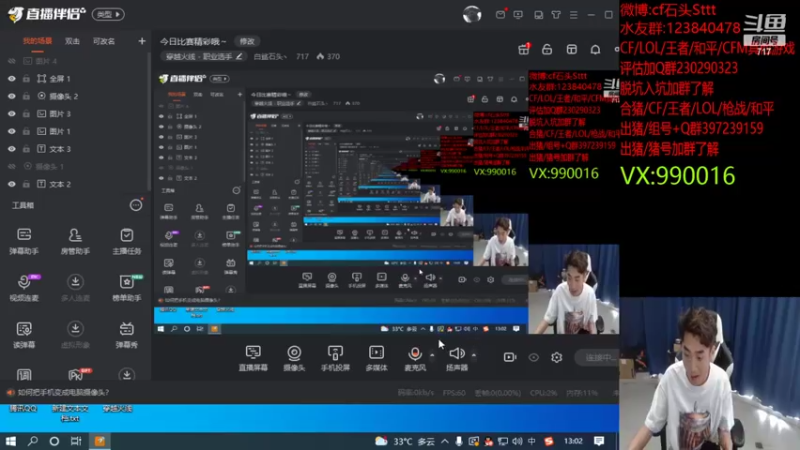The image size is (800, 450).
Task: Open settings gear in bottom toolbar
Action: click(x=557, y=357)
